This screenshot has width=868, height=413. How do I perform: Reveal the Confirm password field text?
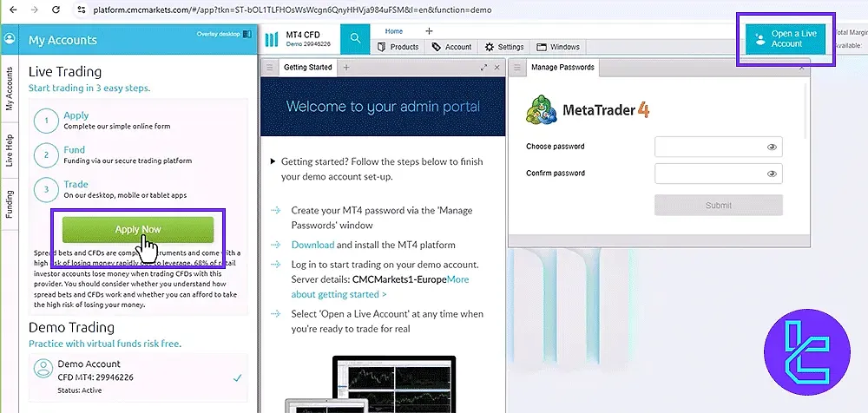coord(772,174)
